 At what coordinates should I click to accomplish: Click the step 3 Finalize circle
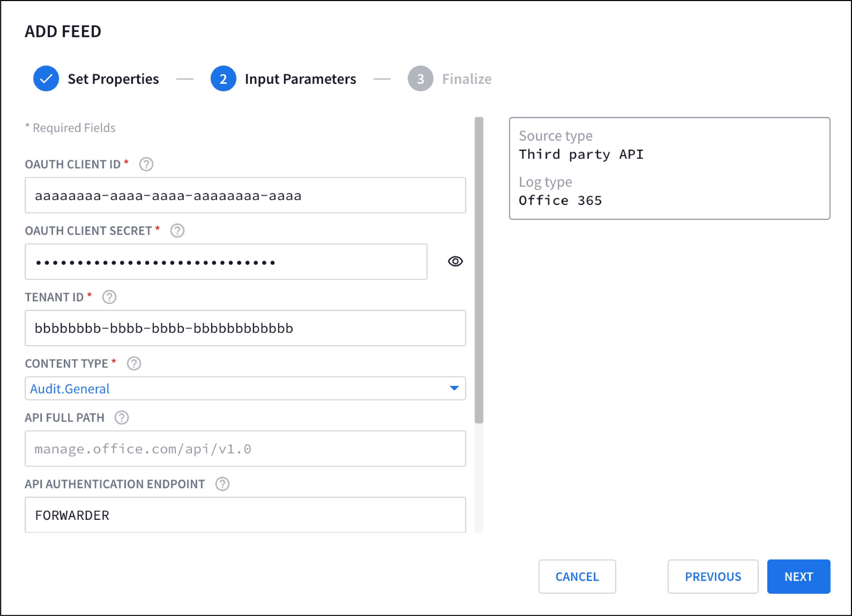pos(420,78)
